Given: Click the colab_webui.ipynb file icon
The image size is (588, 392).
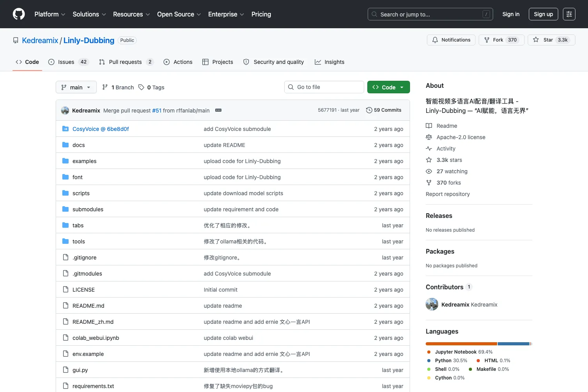Looking at the screenshot, I should [65, 338].
